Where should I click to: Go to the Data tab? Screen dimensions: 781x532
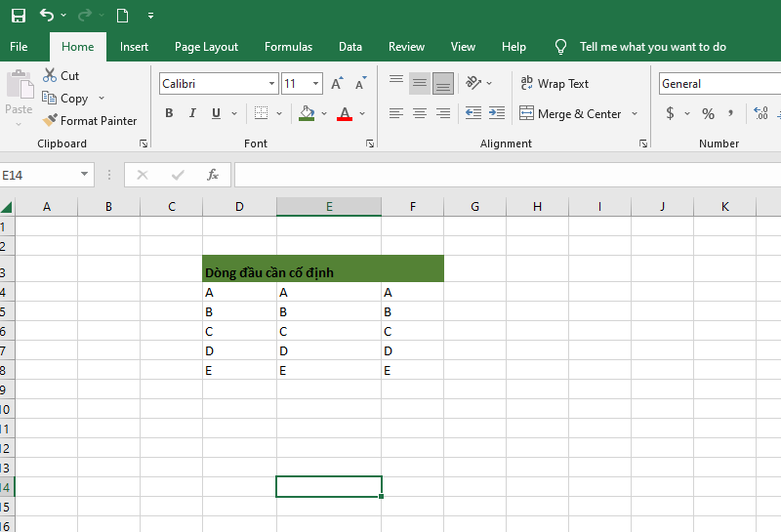(350, 47)
